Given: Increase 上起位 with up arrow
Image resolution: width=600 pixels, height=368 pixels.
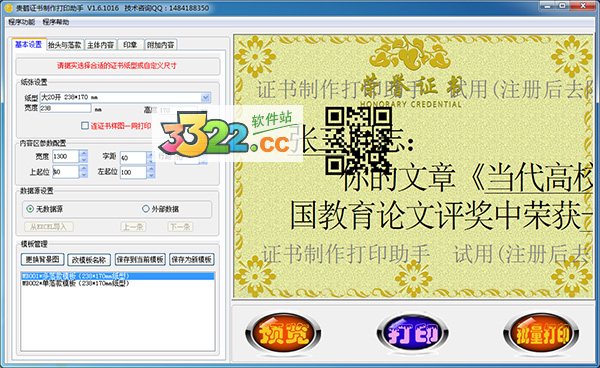Looking at the screenshot, I should tap(83, 169).
